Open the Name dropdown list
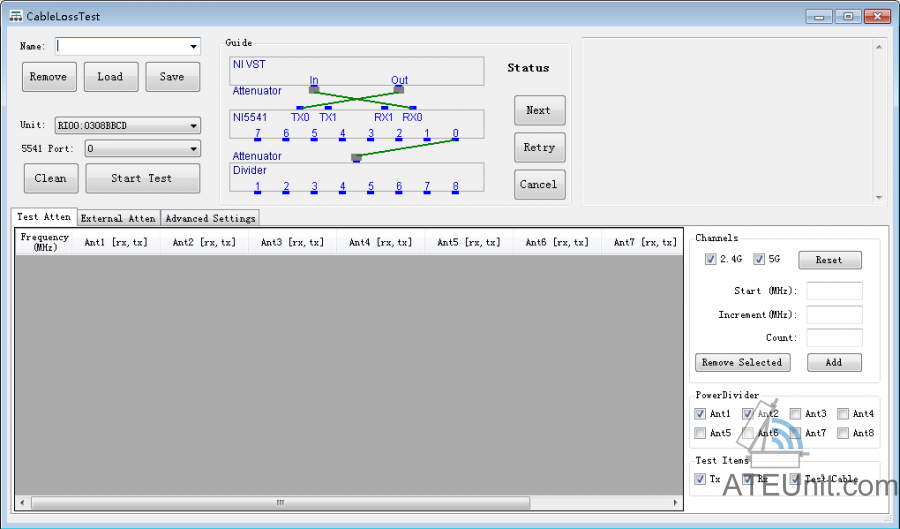The width and height of the screenshot is (900, 529). pos(193,46)
